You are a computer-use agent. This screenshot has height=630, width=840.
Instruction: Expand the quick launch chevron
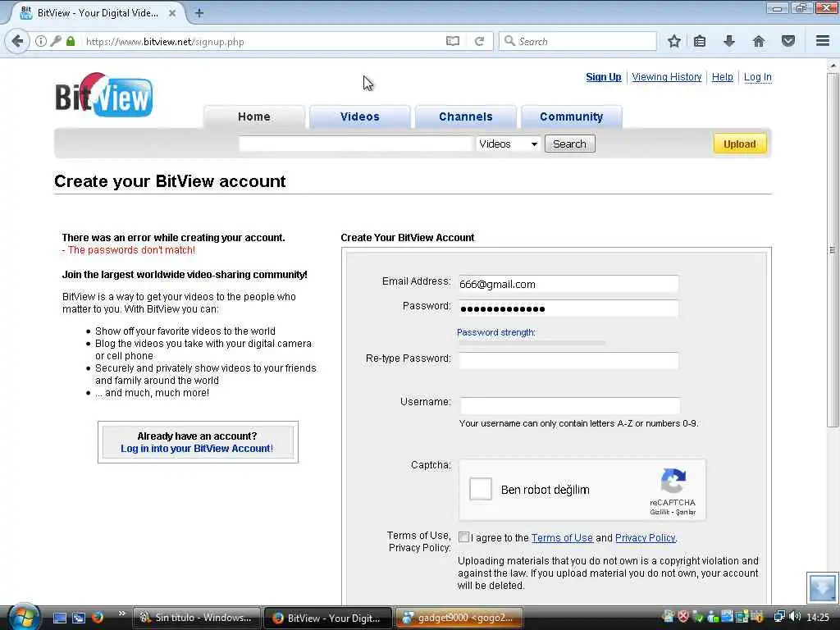(122, 614)
